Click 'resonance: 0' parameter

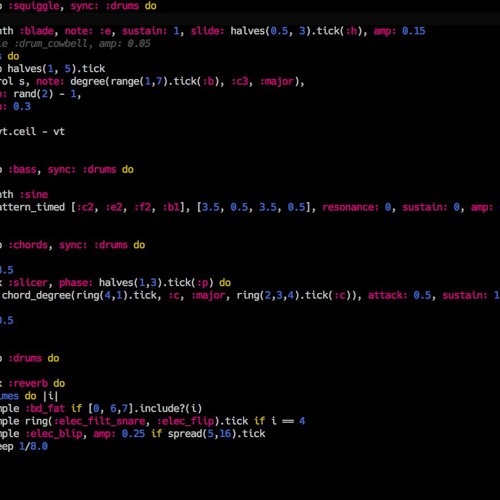[x=357, y=207]
